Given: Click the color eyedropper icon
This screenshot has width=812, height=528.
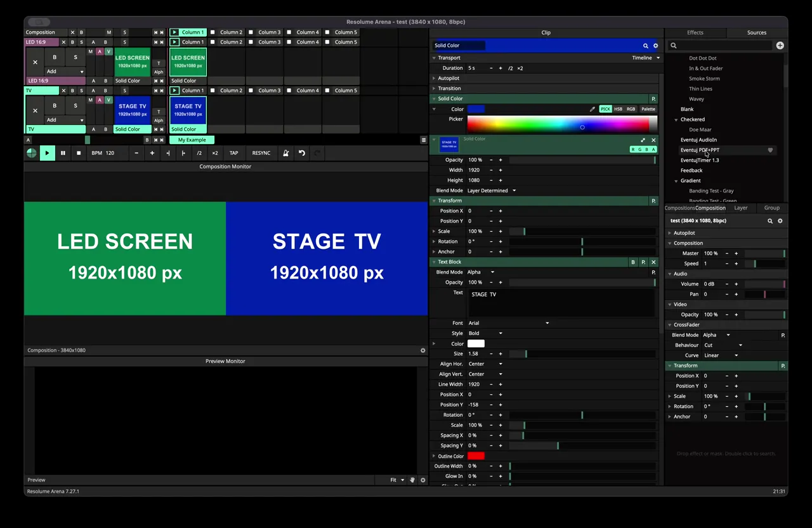Looking at the screenshot, I should (x=593, y=109).
